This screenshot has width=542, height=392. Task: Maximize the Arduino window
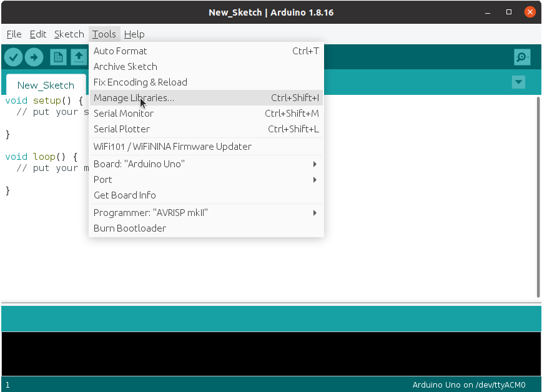click(509, 12)
